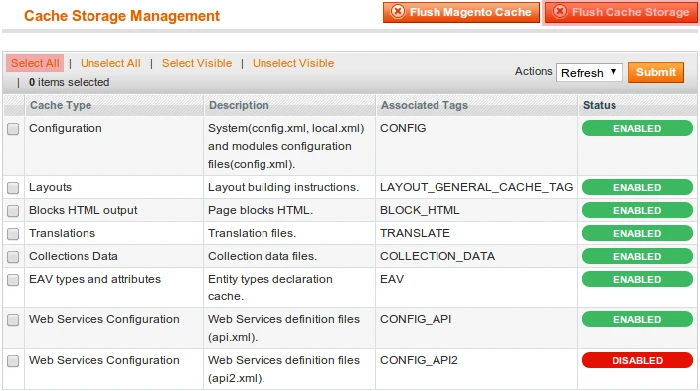Click 'Layout building instructions.' description
The width and height of the screenshot is (700, 391).
click(x=283, y=187)
